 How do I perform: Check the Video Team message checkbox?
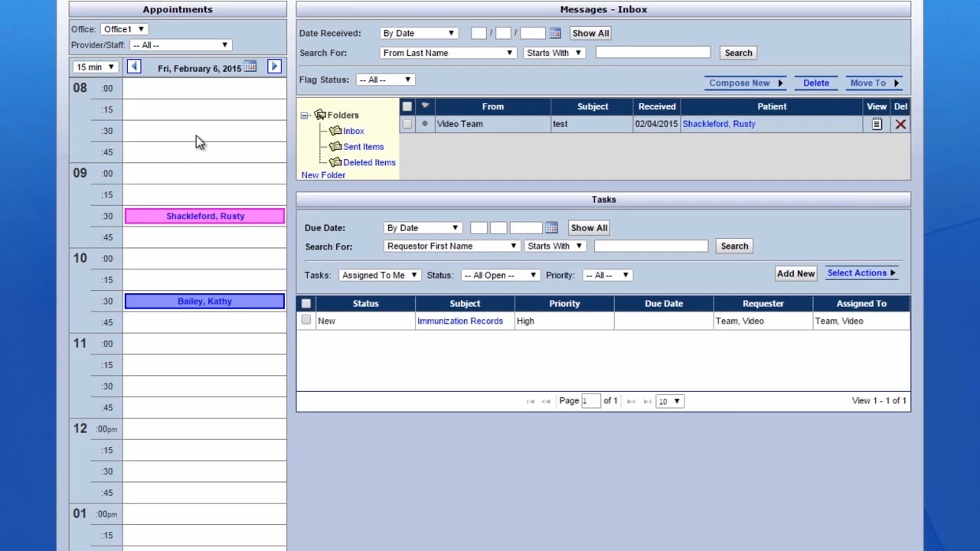click(407, 124)
